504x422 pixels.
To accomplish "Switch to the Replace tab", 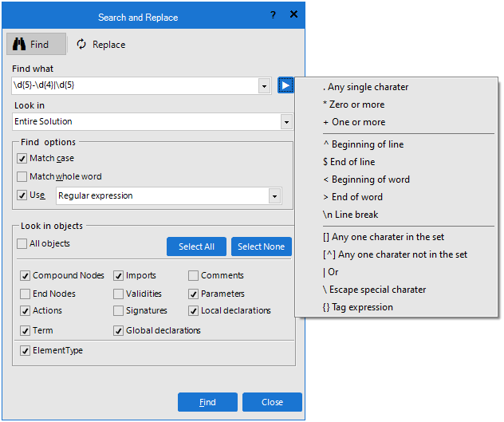I will pyautogui.click(x=101, y=45).
